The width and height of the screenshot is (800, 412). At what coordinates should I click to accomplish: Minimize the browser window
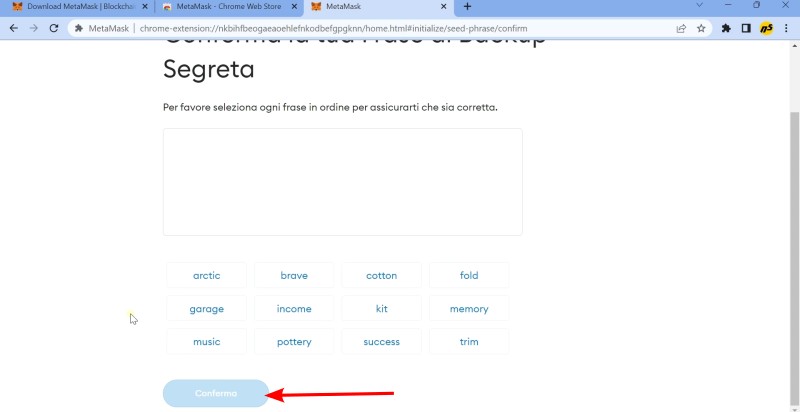728,5
